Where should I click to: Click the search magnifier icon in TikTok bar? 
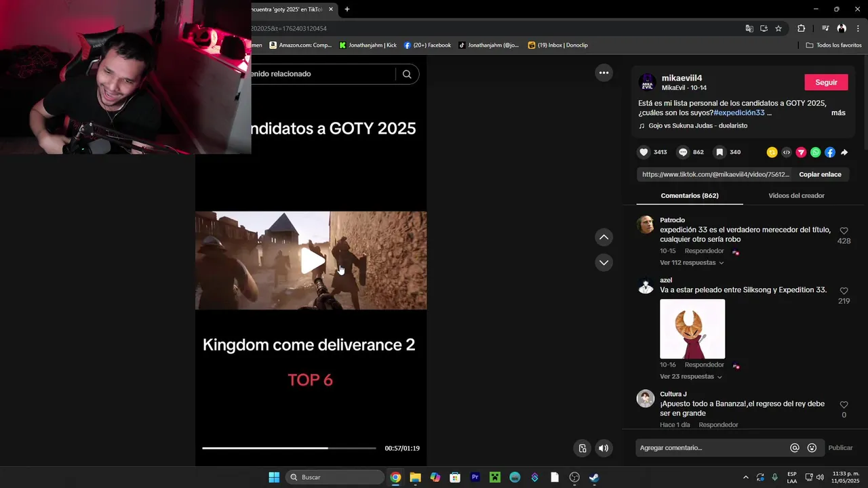tap(407, 74)
